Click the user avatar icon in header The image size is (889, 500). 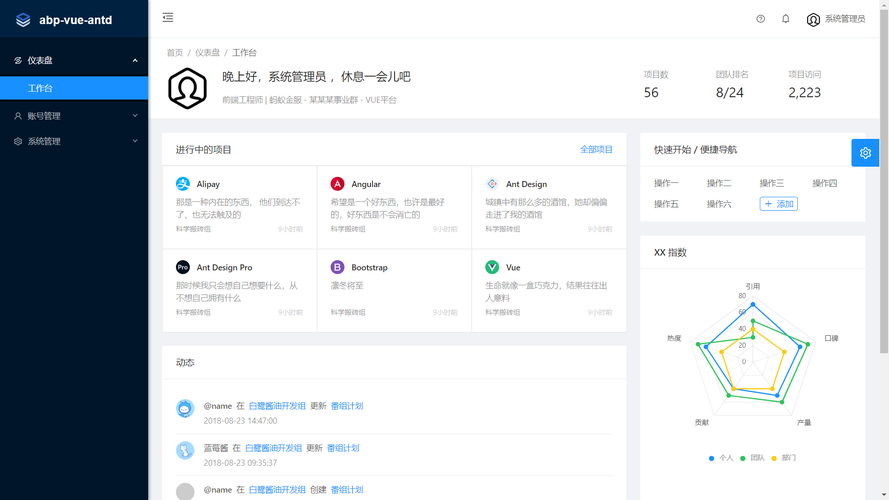[x=813, y=19]
